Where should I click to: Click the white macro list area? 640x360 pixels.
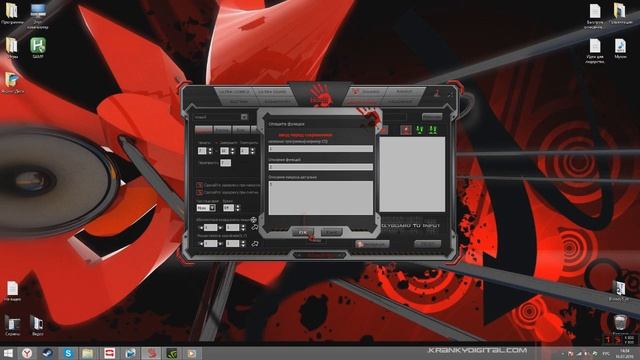(412, 174)
